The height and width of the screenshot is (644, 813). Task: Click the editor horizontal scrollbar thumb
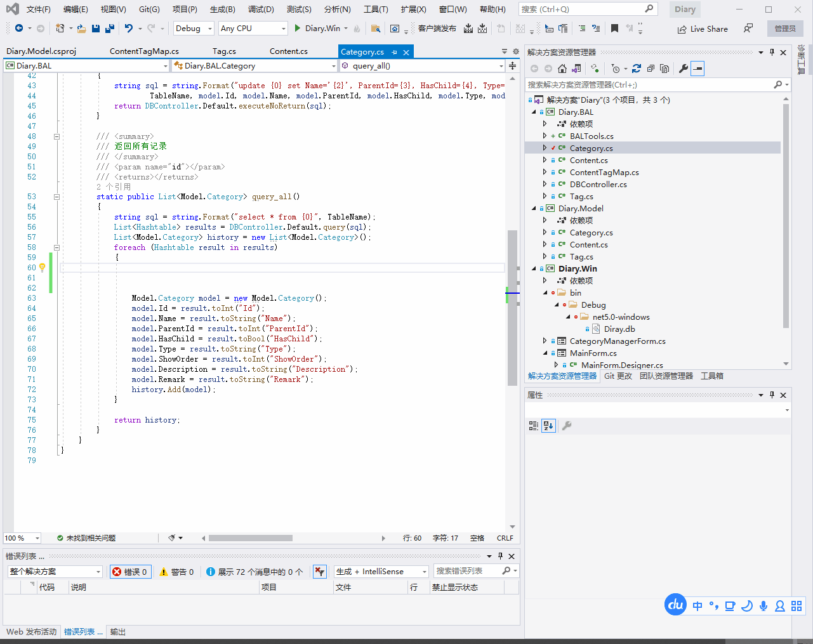click(250, 538)
